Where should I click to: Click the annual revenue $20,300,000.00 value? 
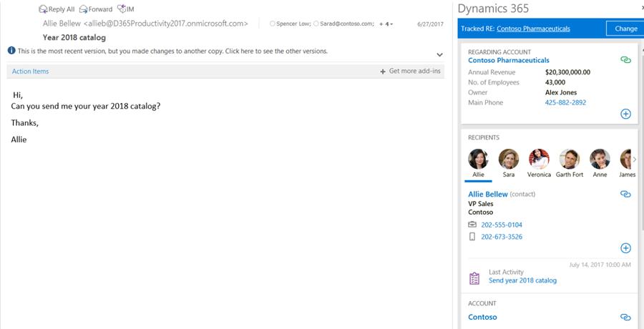567,72
